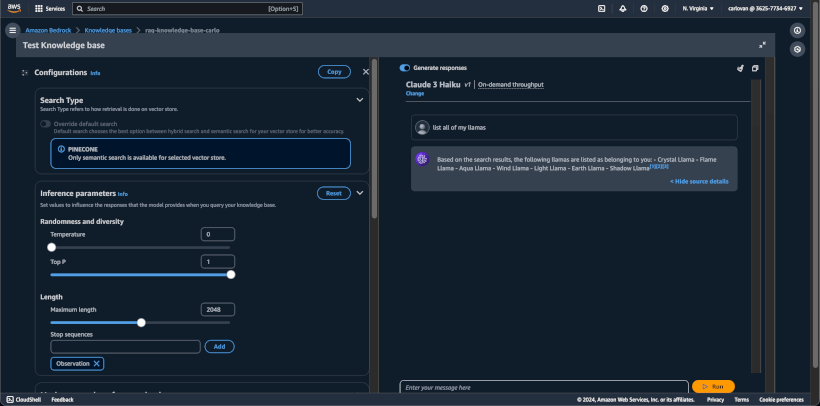Click the Reset inference parameters button

(334, 193)
